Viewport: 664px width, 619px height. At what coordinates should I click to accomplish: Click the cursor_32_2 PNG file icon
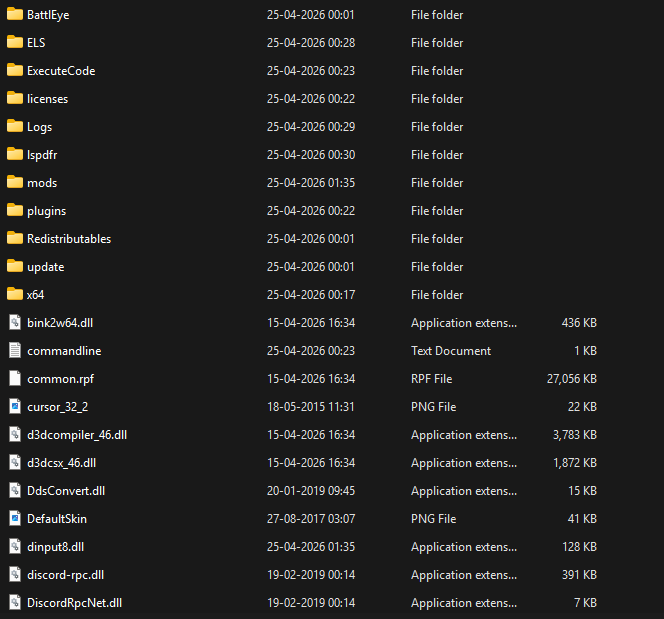coord(14,407)
